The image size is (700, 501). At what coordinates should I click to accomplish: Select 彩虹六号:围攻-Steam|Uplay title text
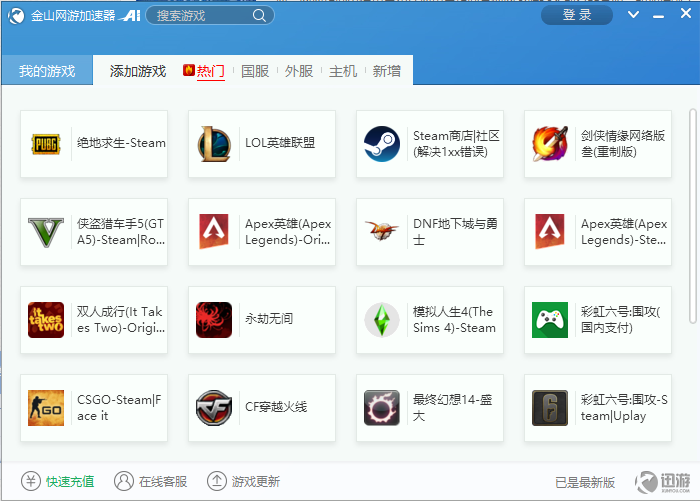coord(624,408)
